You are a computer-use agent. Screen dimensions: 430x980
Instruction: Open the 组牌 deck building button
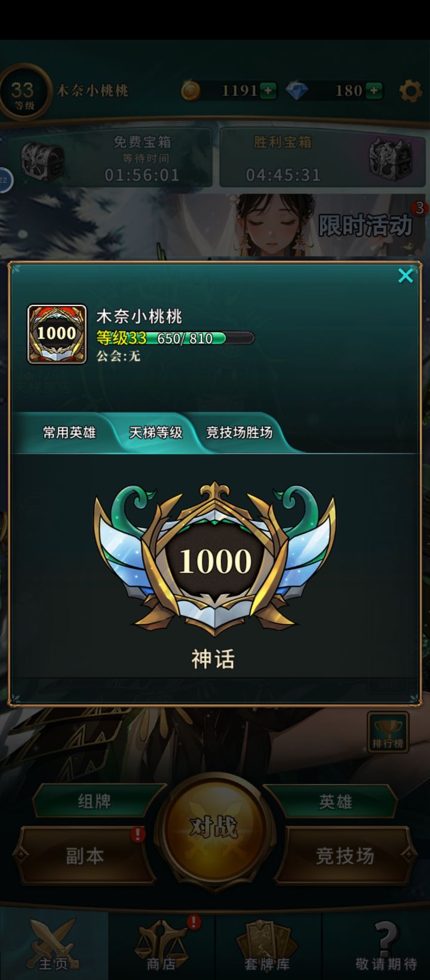click(x=94, y=801)
